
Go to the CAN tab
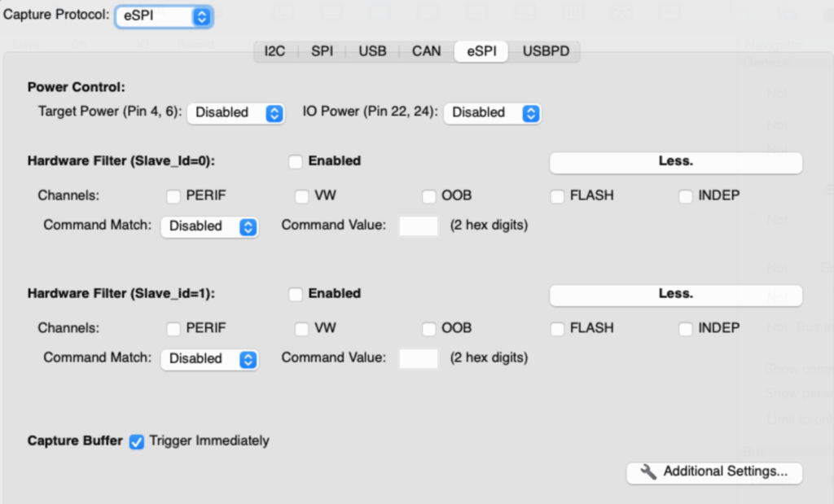[x=426, y=51]
